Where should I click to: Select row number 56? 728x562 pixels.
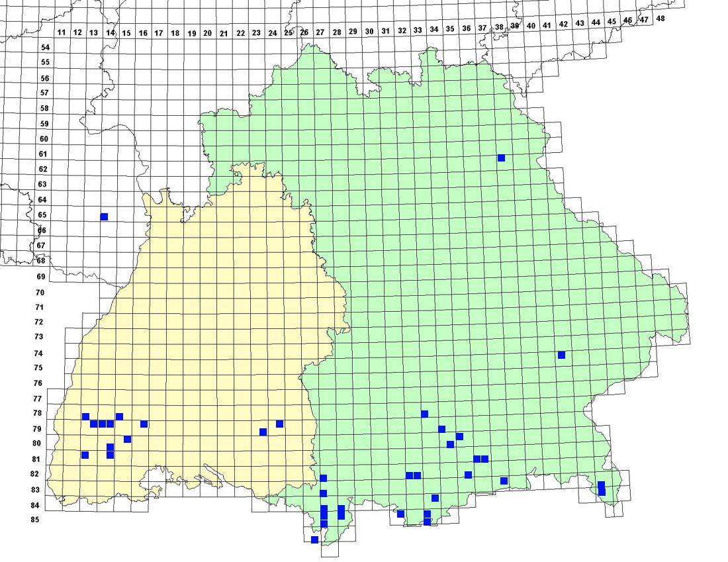click(44, 79)
